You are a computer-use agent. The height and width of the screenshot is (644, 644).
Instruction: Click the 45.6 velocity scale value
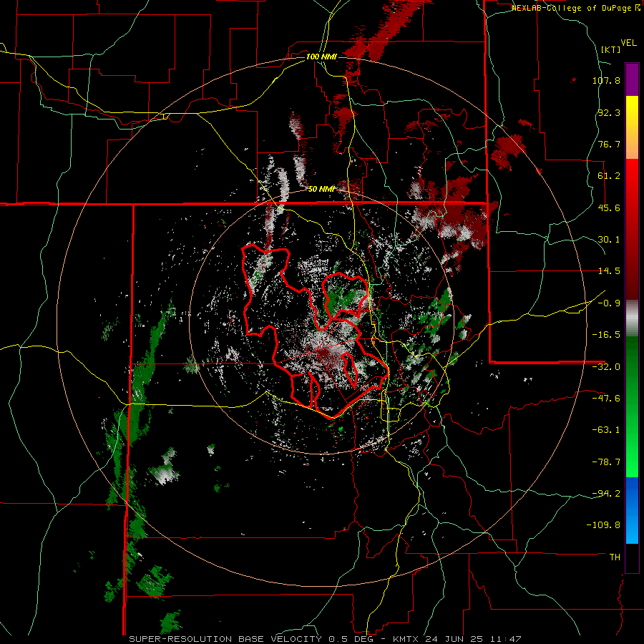point(609,208)
